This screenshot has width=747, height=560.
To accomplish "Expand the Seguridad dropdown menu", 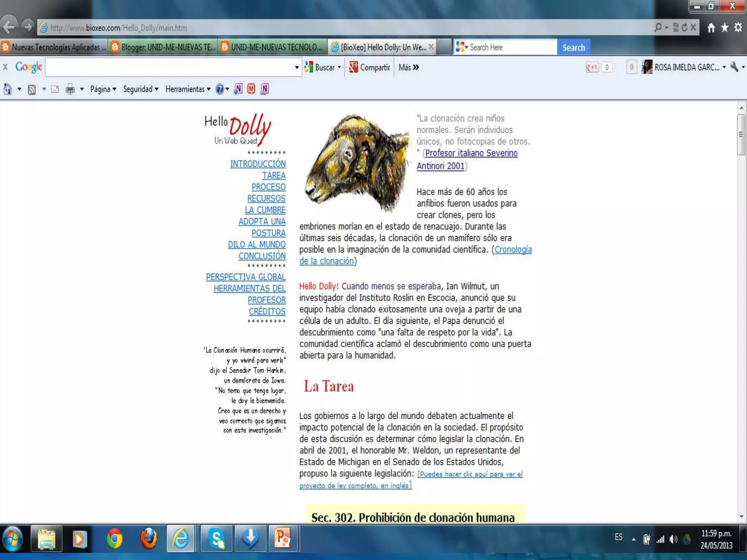I will (x=140, y=89).
